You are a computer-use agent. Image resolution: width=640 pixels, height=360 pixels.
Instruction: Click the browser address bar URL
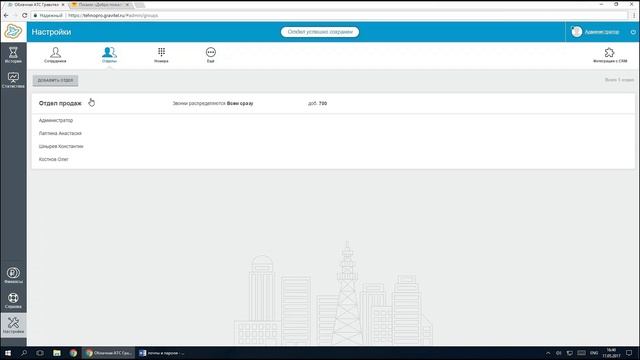(x=113, y=15)
